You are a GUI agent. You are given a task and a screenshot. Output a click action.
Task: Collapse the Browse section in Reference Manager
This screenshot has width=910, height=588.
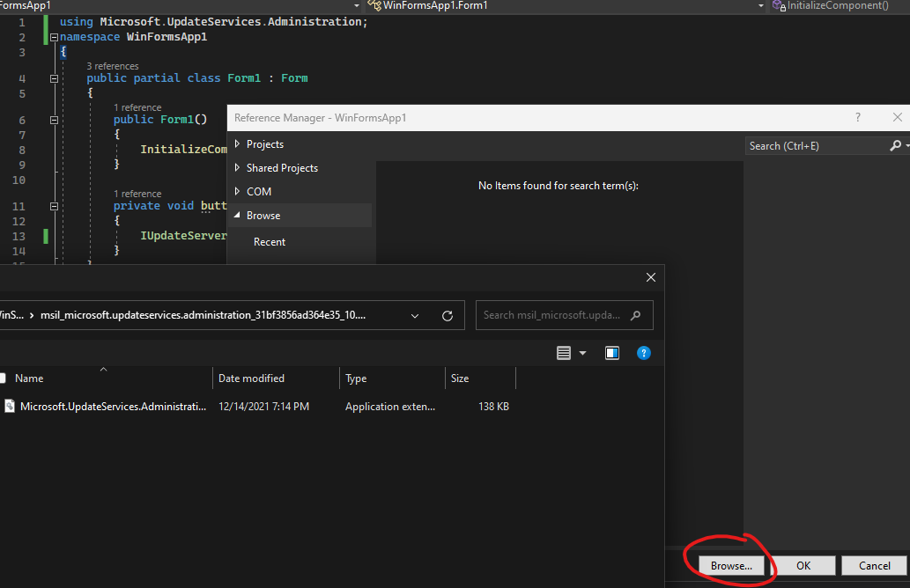(239, 215)
